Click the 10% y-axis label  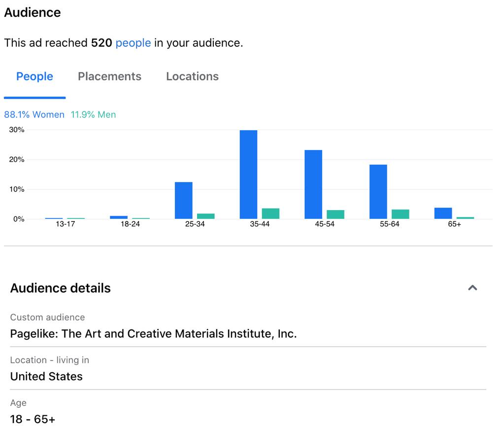[17, 189]
